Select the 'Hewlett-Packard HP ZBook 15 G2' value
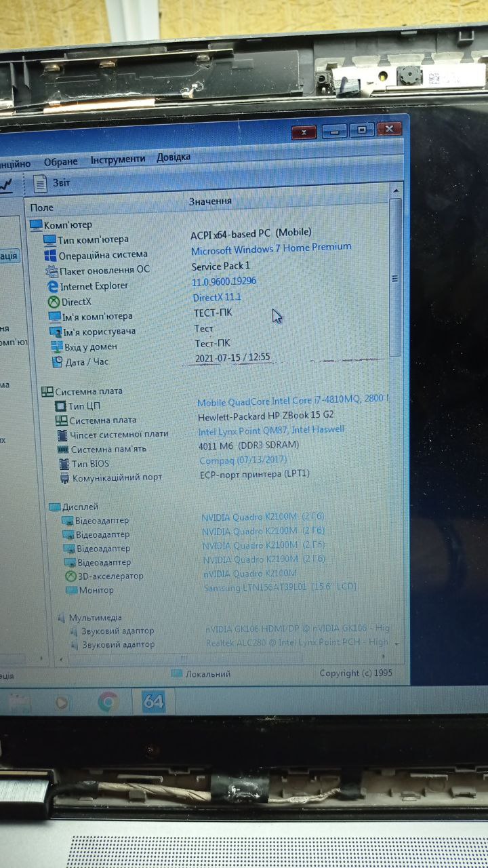Screen dimensions: 488x868 266,416
